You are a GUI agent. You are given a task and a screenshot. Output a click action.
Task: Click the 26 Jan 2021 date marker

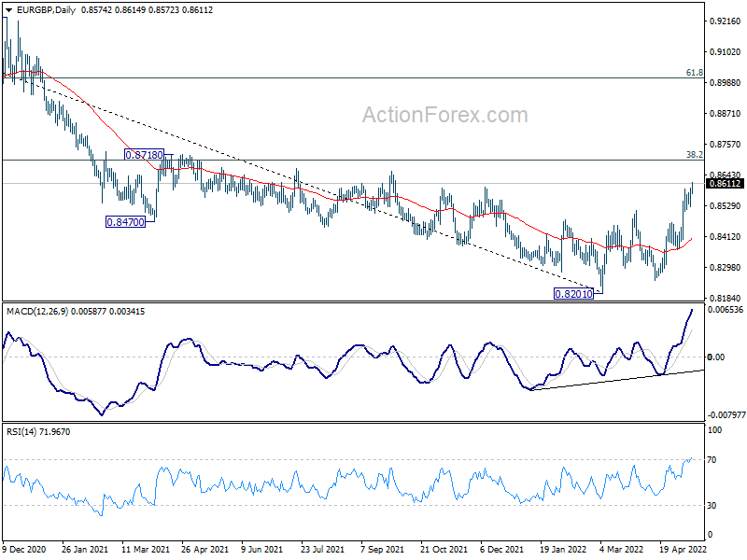[x=87, y=552]
